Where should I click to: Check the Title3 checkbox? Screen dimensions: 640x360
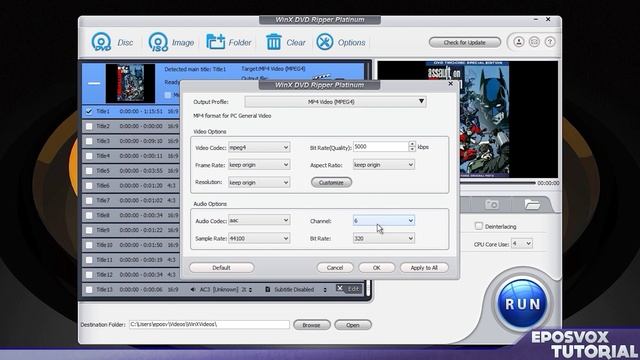click(x=89, y=141)
